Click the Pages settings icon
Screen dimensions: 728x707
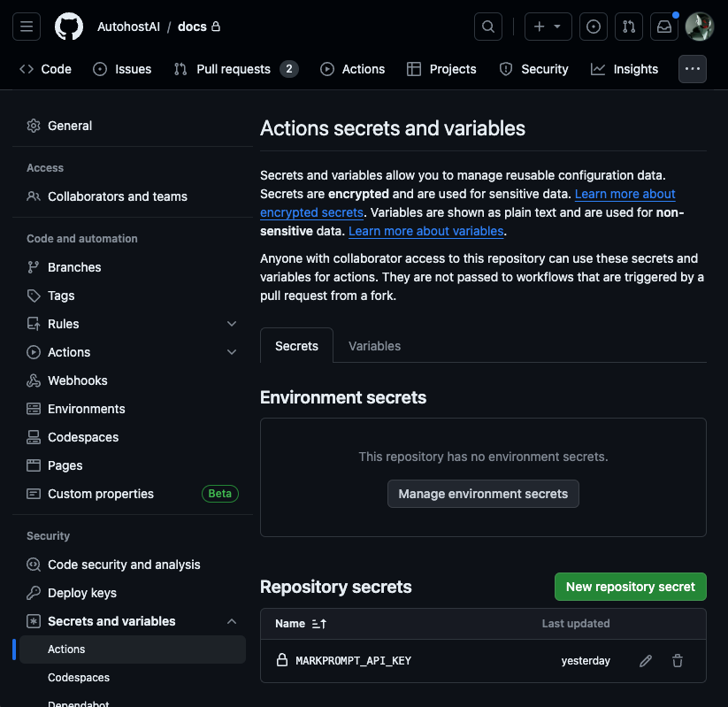point(34,465)
